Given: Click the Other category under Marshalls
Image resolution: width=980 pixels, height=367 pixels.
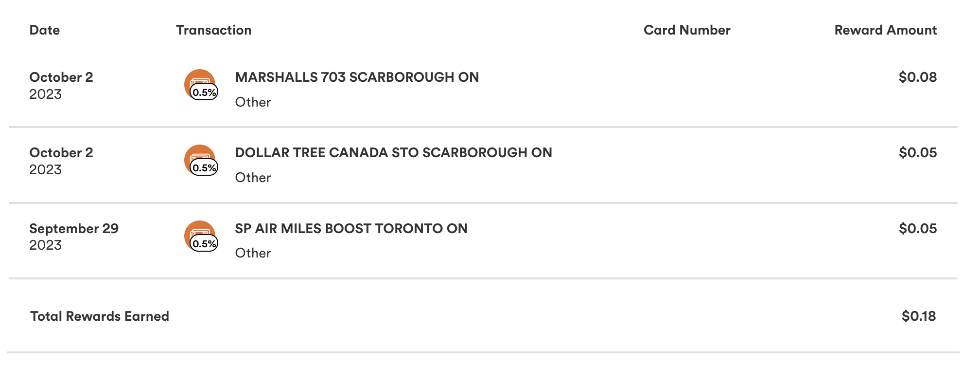Looking at the screenshot, I should click(x=253, y=102).
